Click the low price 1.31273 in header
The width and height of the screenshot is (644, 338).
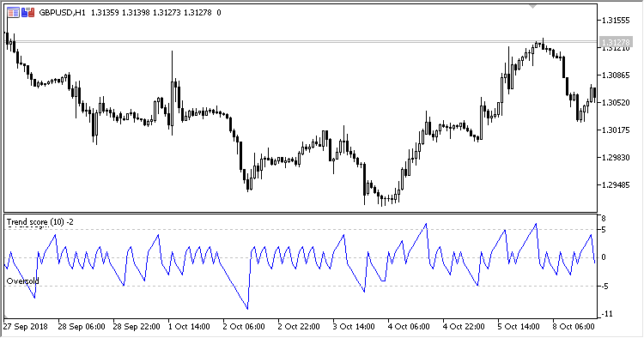167,13
